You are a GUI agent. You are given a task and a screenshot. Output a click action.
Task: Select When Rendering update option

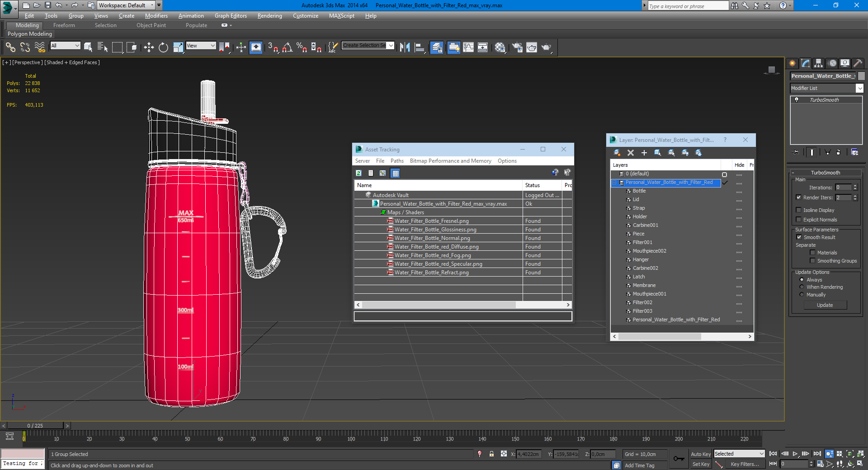802,287
